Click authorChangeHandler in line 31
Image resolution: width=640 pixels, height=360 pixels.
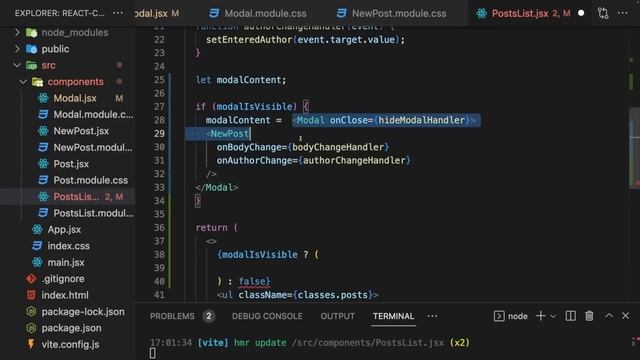point(354,160)
